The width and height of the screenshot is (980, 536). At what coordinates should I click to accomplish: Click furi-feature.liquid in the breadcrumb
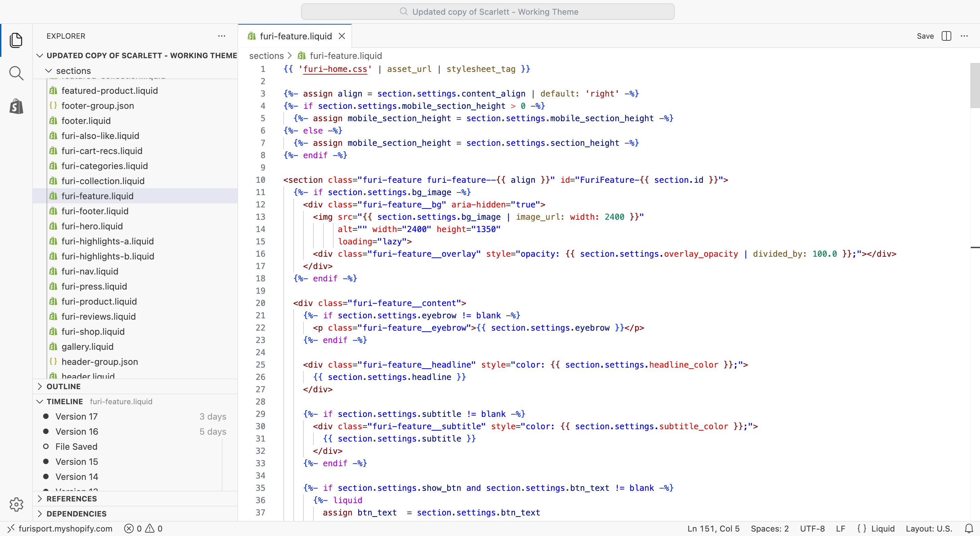pyautogui.click(x=346, y=55)
